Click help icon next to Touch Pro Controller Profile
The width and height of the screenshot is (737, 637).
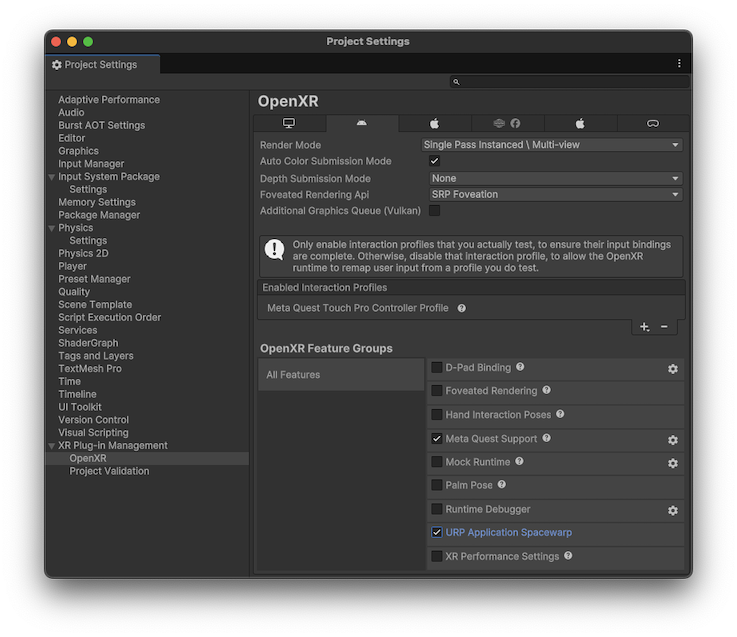462,308
